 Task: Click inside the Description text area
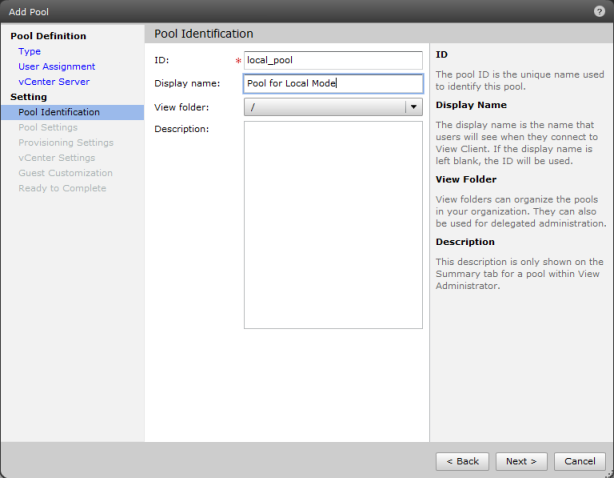pyautogui.click(x=333, y=224)
